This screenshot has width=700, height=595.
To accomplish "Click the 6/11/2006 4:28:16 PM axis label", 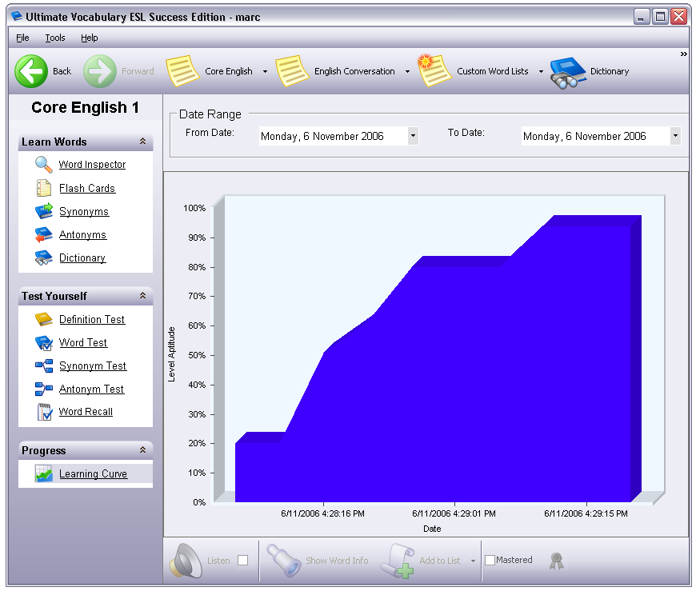I will click(x=322, y=513).
